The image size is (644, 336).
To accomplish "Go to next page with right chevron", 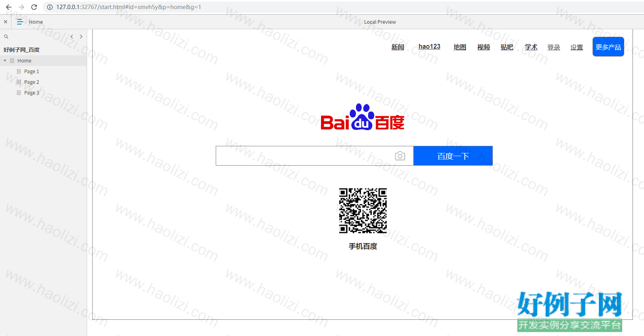I will pos(81,36).
